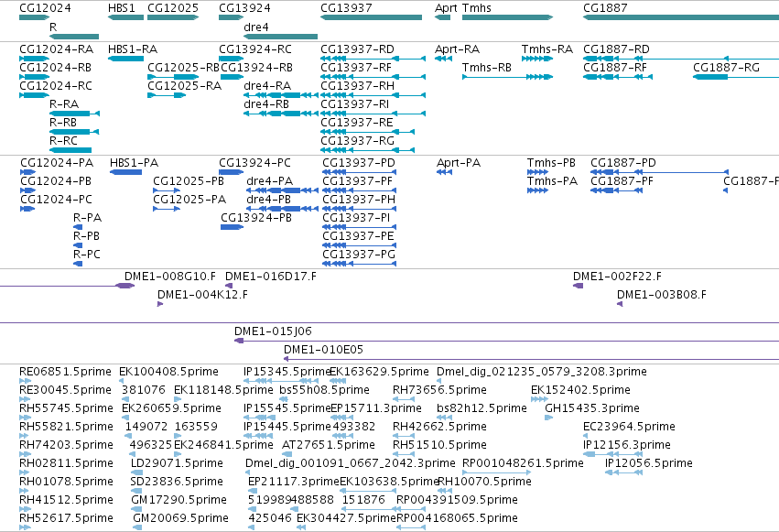Click clone DME1-010E05
779x532 pixels.
(x=323, y=350)
